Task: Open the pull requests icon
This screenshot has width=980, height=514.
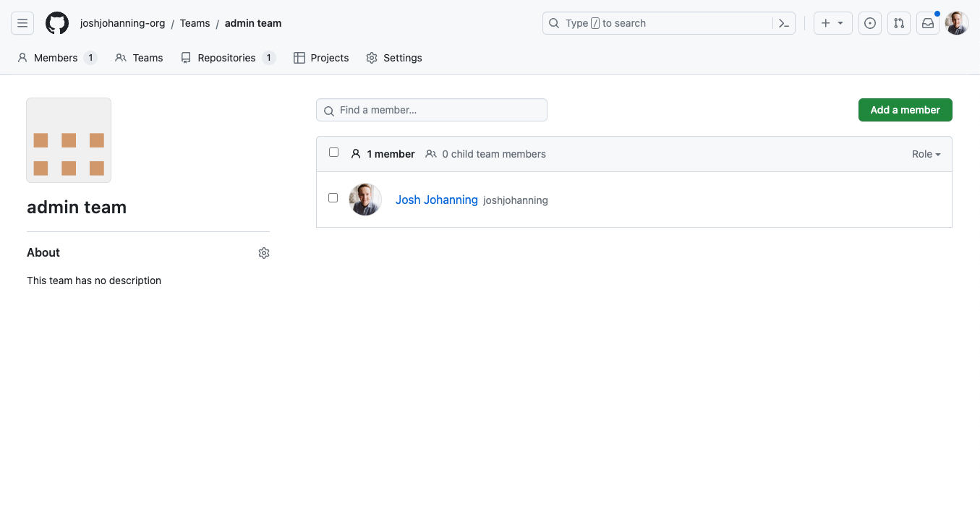Action: point(899,23)
